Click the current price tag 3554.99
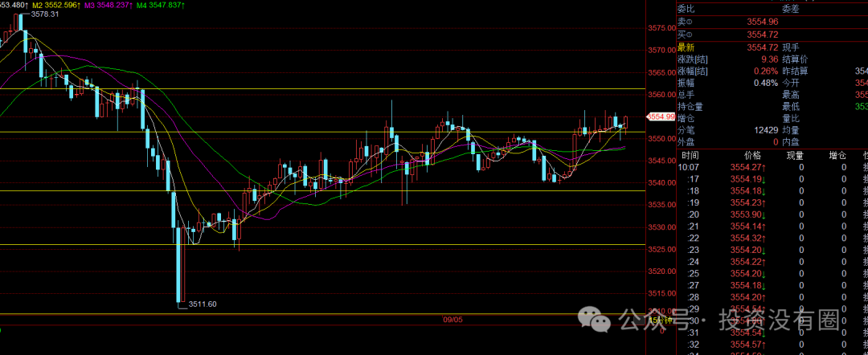This screenshot has width=868, height=355. click(x=661, y=116)
